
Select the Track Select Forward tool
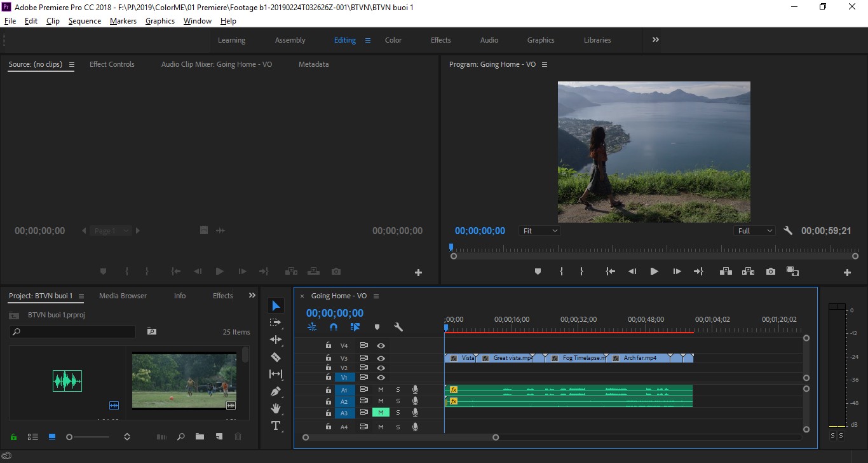click(276, 322)
